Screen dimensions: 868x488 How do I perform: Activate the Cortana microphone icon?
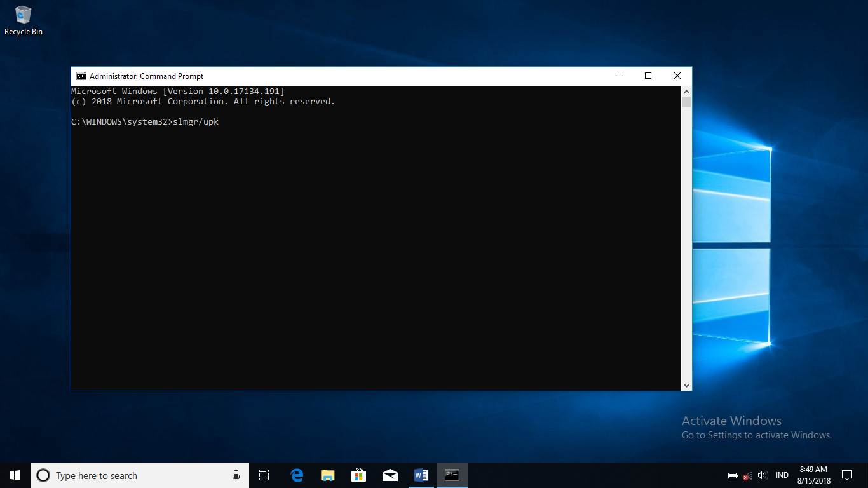point(236,475)
